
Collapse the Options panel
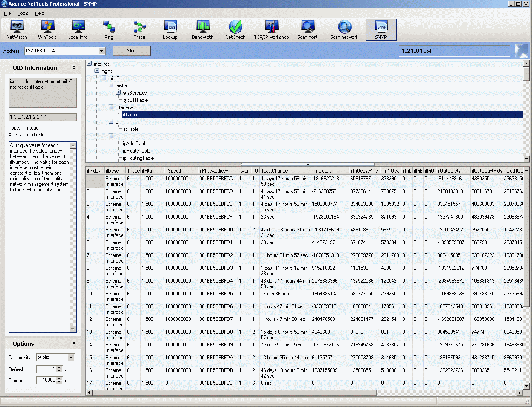74,343
